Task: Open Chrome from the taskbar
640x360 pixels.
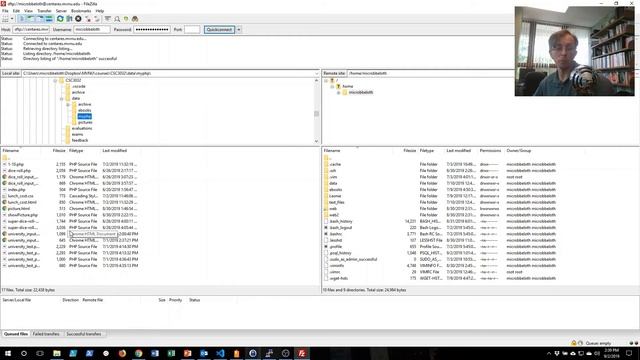Action: (138, 353)
